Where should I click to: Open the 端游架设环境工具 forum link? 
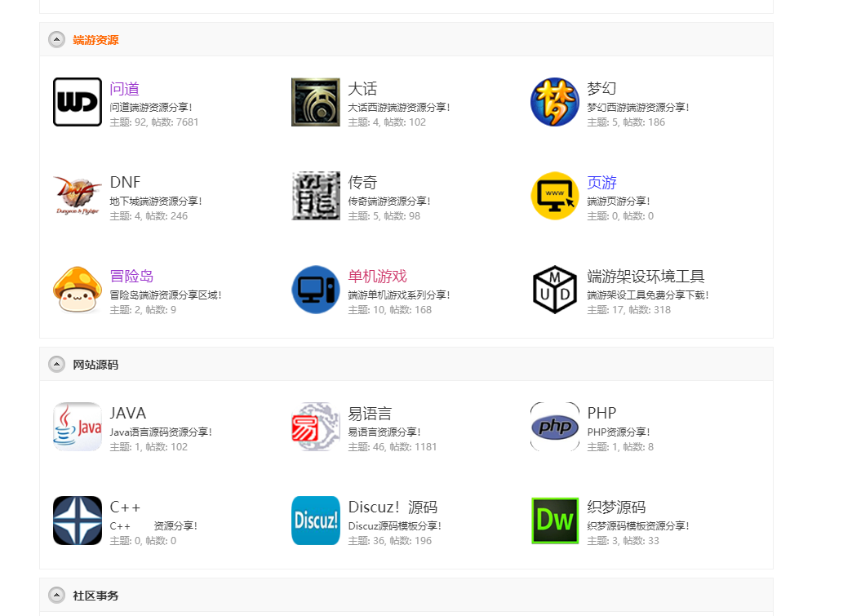646,277
